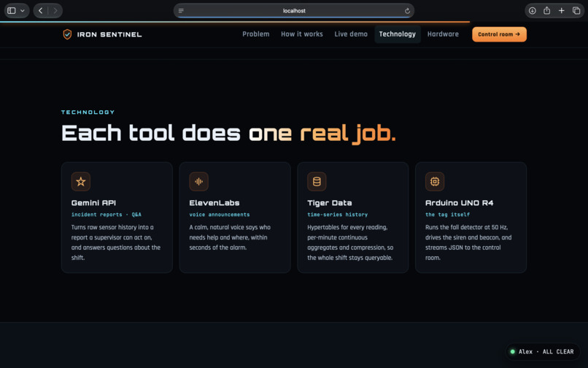Open the Live demo nav link

[x=351, y=34]
